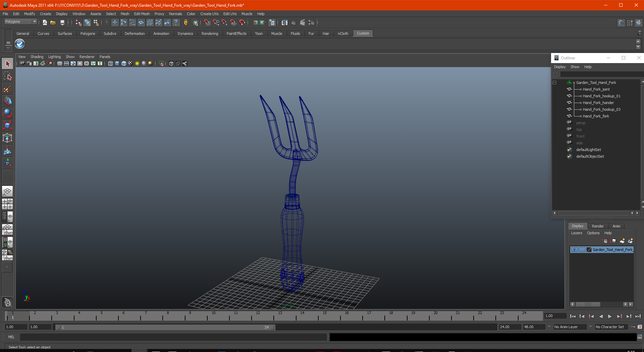Viewport: 644px width, 352px height.
Task: Open a scene with folder icon
Action: 53,22
